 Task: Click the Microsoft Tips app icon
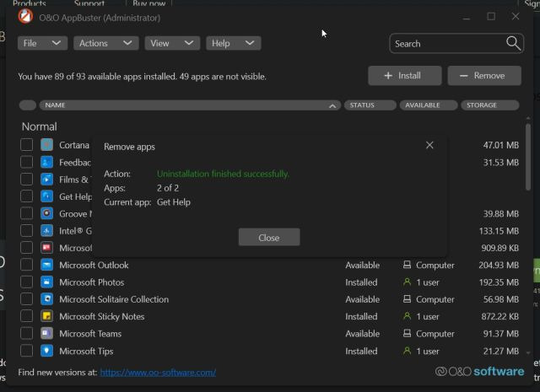(x=47, y=351)
